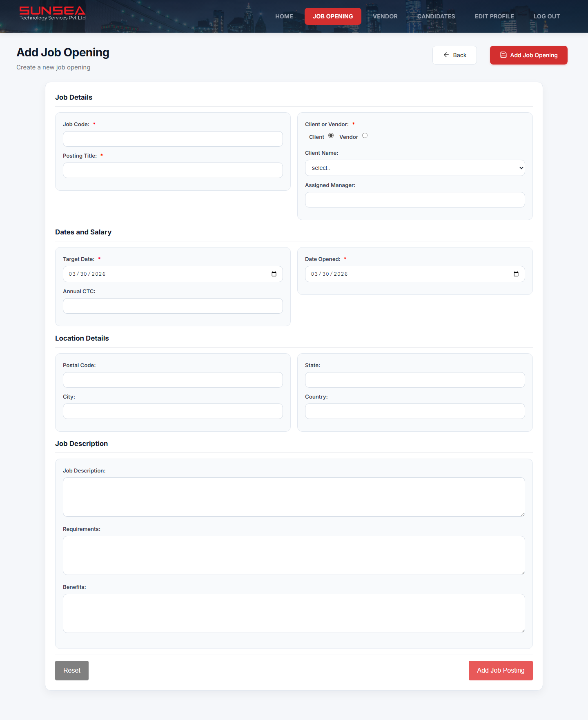Click LOG OUT in the navigation bar
Viewport: 588px width, 720px height.
[x=547, y=16]
